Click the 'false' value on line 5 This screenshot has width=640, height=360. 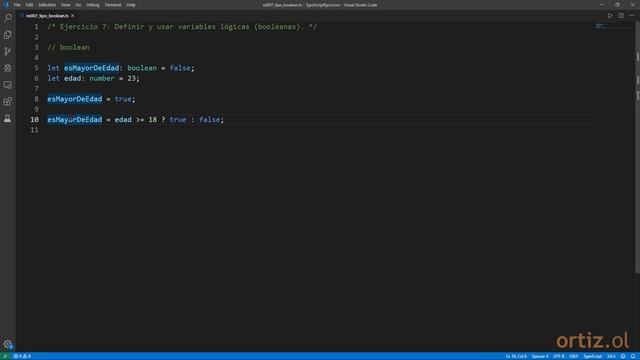click(x=180, y=68)
